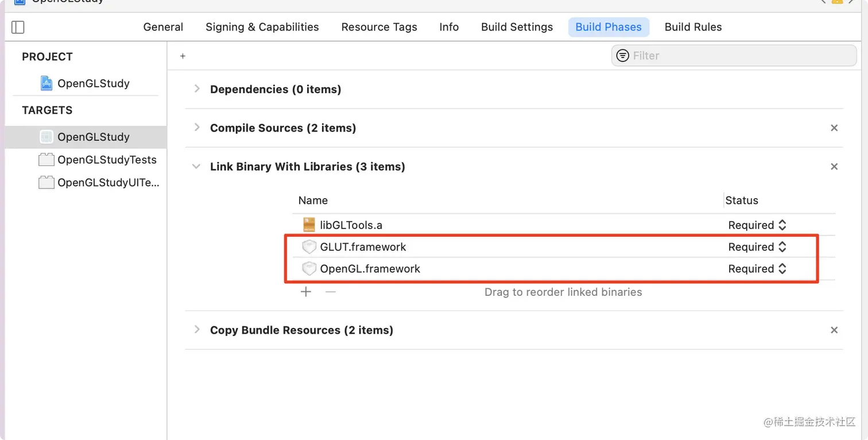Open status dropdown for libGLTools.a

tap(757, 225)
